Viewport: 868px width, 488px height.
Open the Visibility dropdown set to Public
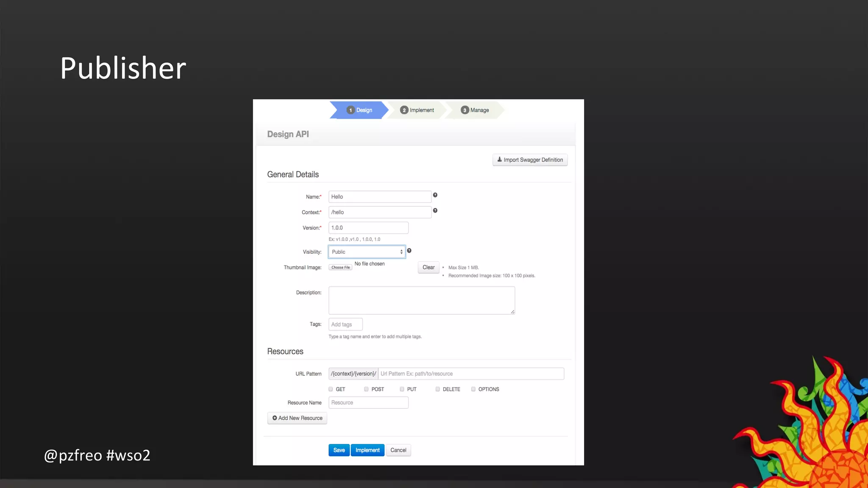pos(367,252)
